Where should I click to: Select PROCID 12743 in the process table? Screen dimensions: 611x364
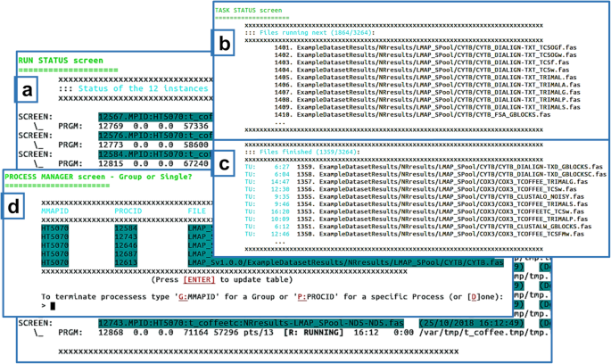(x=126, y=237)
